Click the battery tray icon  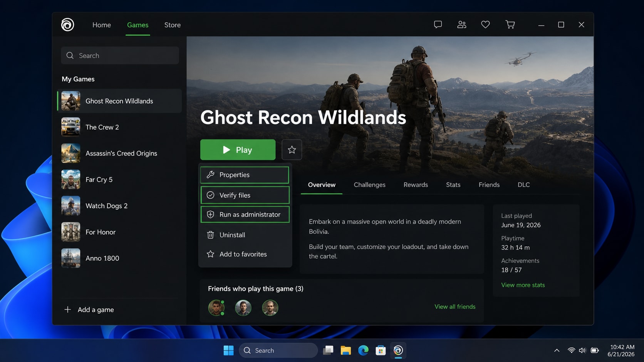coord(595,350)
